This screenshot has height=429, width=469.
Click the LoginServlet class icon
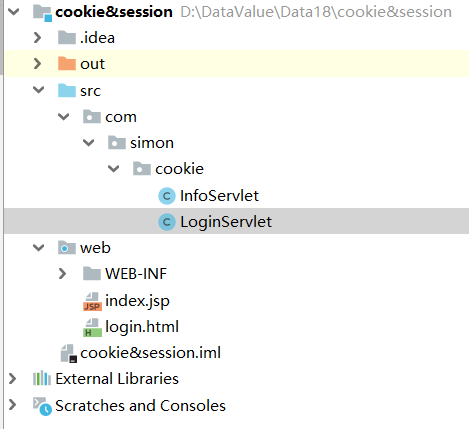pos(167,222)
